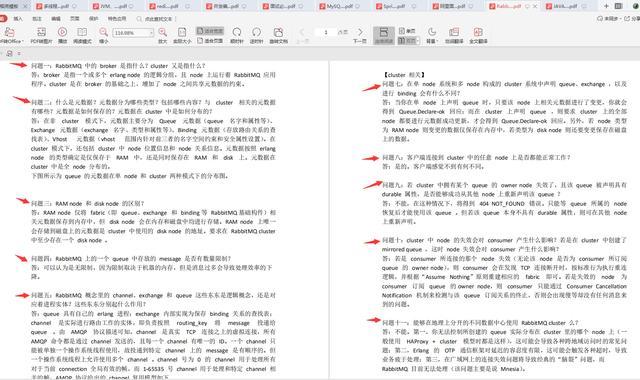Open the Edit menu
The image size is (640, 380).
56,19
